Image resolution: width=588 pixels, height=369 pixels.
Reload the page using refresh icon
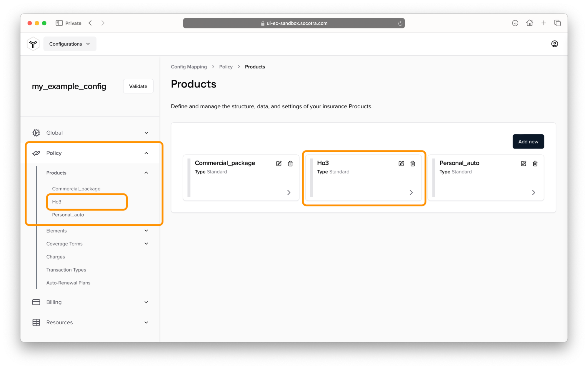[x=400, y=23]
